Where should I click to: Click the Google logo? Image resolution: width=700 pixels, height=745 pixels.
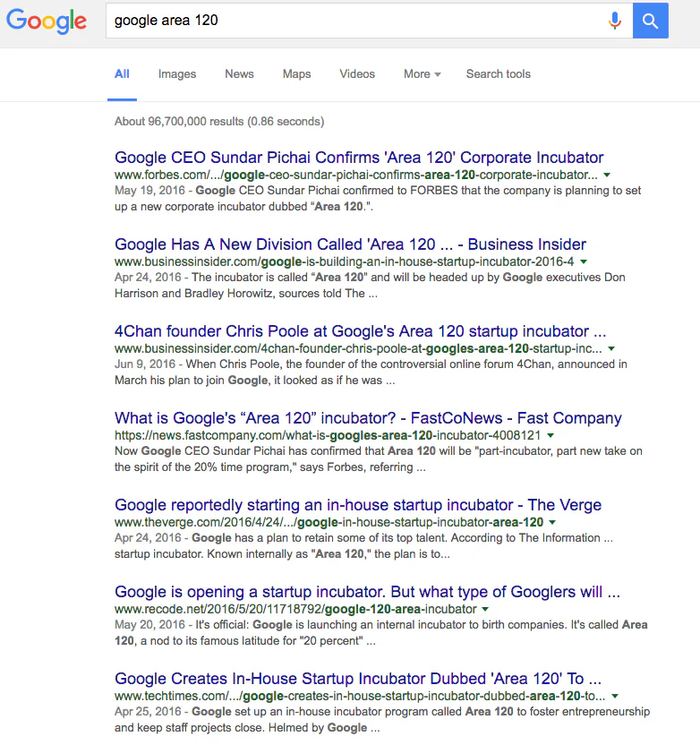[47, 21]
